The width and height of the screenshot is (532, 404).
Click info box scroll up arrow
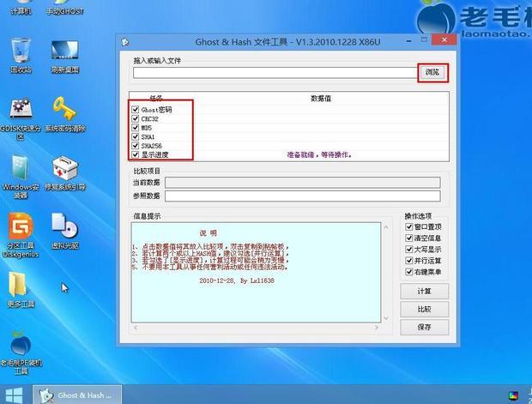386,227
